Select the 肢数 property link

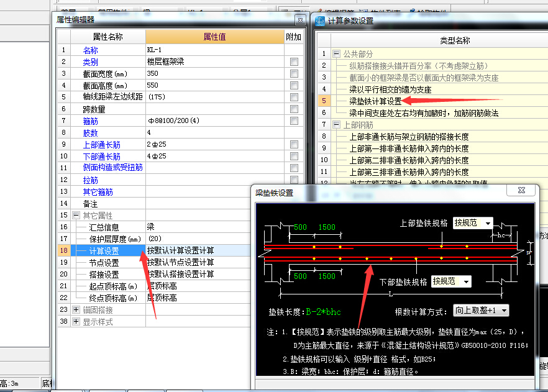[x=91, y=133]
